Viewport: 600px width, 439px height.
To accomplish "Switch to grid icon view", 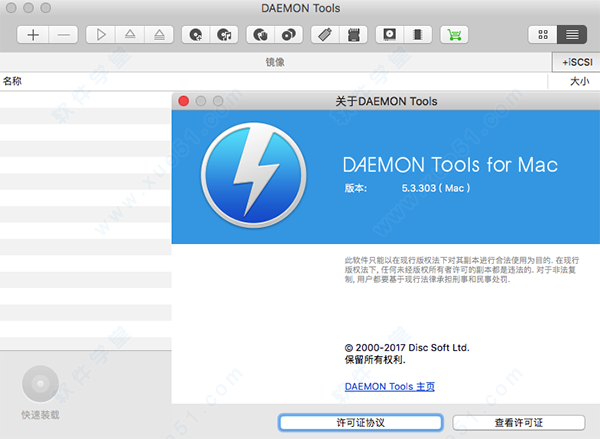I will (543, 35).
